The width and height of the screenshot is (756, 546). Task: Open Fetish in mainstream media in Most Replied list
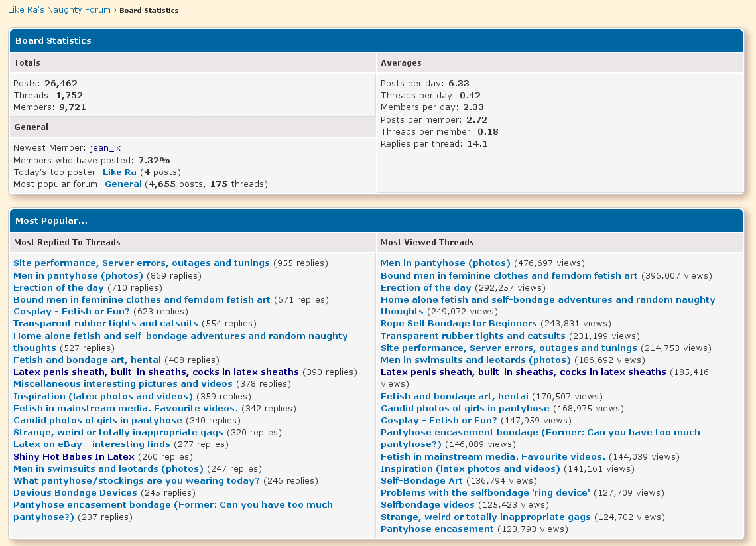[125, 408]
